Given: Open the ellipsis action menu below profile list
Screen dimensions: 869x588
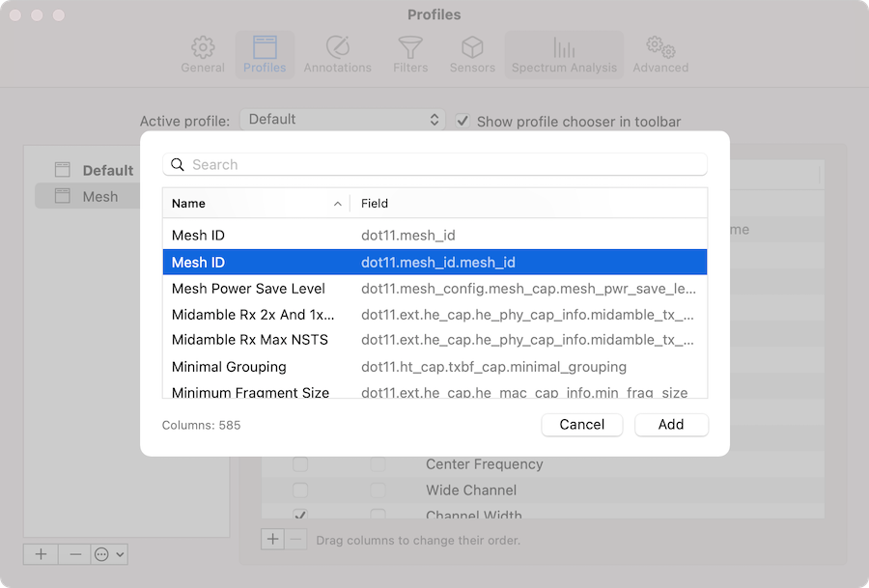Looking at the screenshot, I should (x=110, y=553).
